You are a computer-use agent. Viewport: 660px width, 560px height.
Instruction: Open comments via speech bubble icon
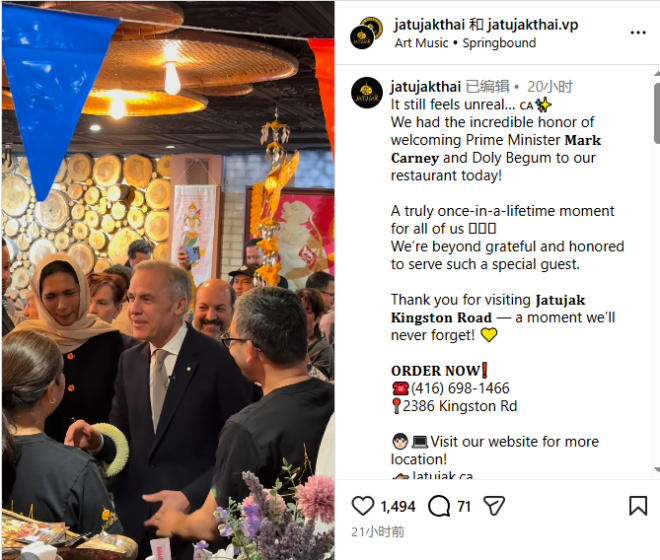tap(439, 506)
